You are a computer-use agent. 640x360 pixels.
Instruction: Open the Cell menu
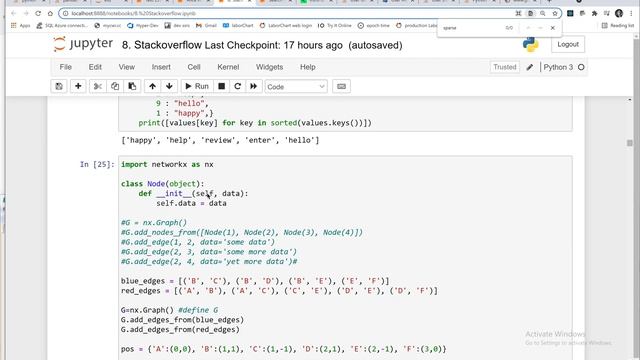(194, 67)
